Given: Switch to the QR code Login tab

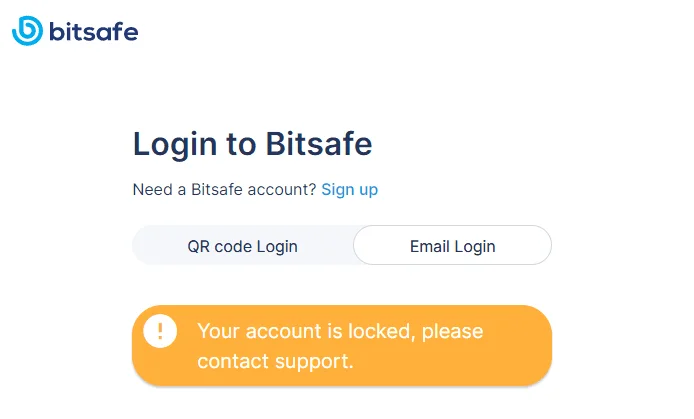Looking at the screenshot, I should [243, 246].
